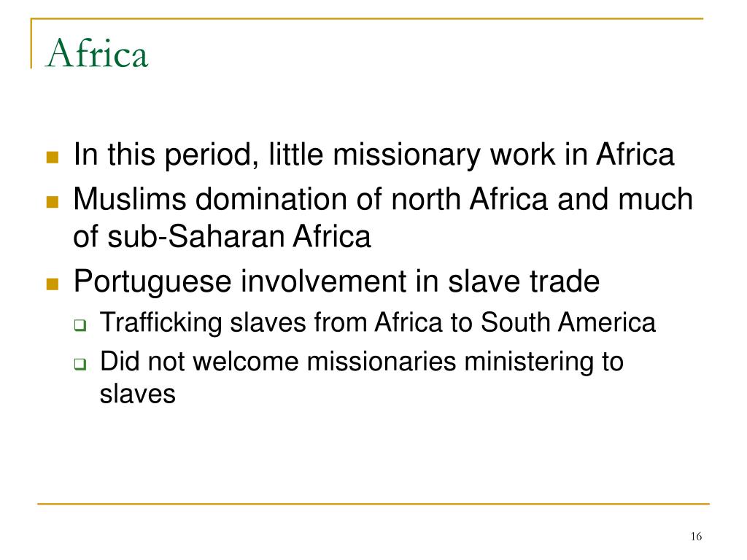Select hollow bullet before 'Trafficking slaves'
747x560 pixels.
pos(80,326)
